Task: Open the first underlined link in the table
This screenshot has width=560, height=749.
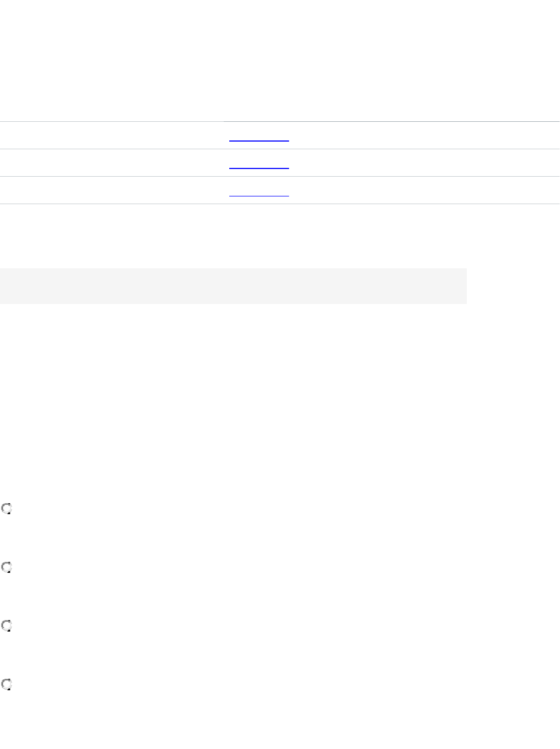Action: (x=258, y=136)
